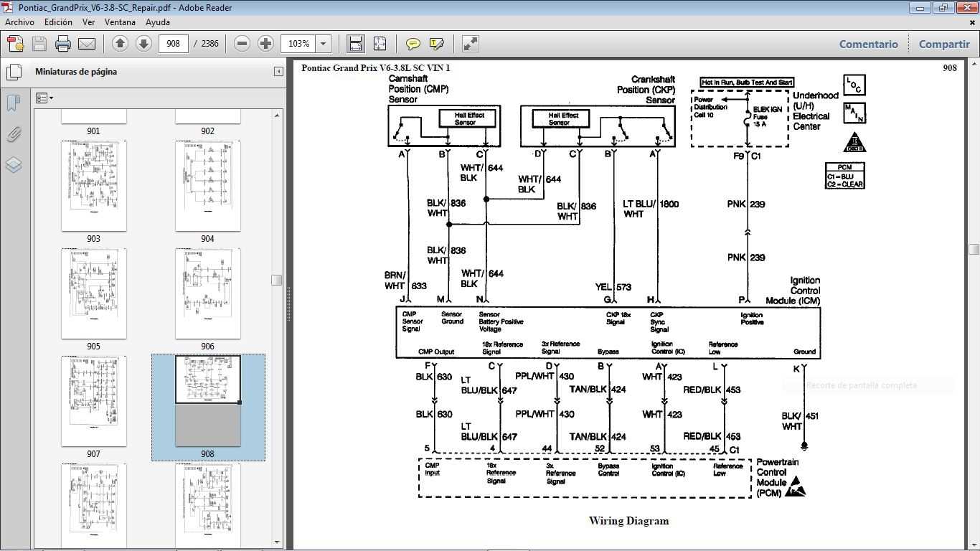The image size is (980, 551).
Task: Click the read mode expand icon
Action: coord(470,44)
